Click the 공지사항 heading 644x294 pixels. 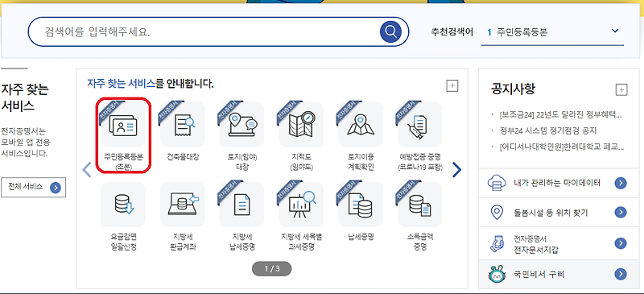pyautogui.click(x=513, y=89)
